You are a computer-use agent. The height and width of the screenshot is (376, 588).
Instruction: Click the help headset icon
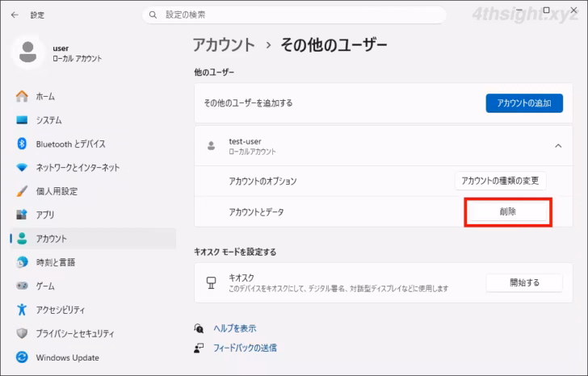(199, 328)
